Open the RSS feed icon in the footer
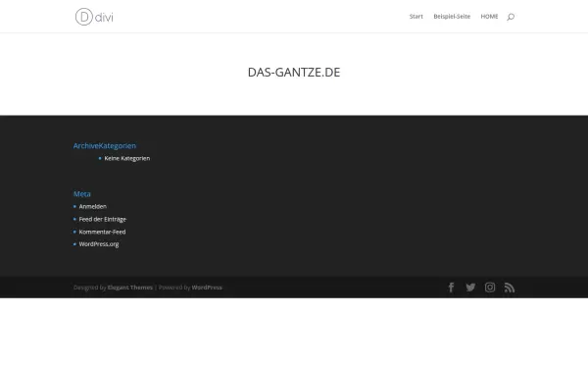Screen dimensions: 588x368 tap(510, 288)
